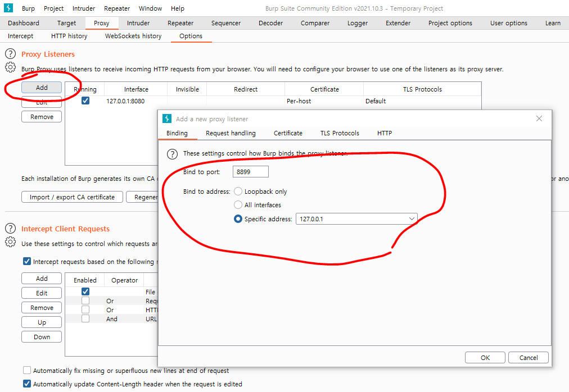Click Remove button for intercept rules

pyautogui.click(x=42, y=308)
